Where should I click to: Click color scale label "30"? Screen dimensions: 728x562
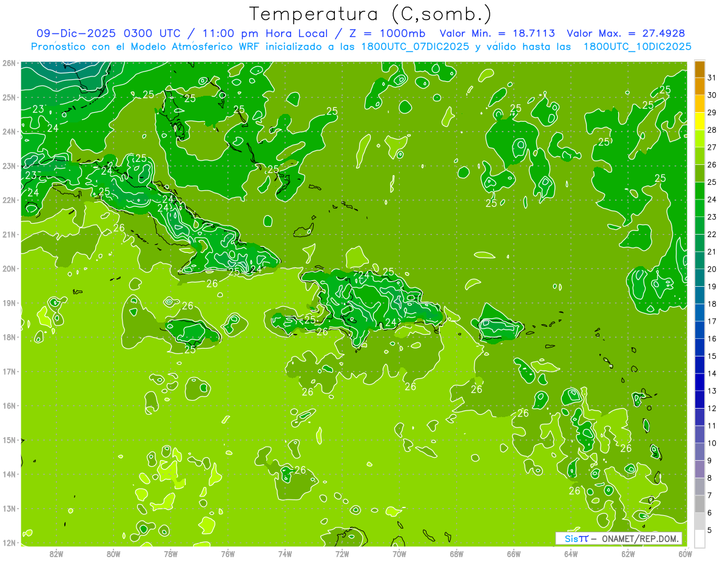[712, 95]
